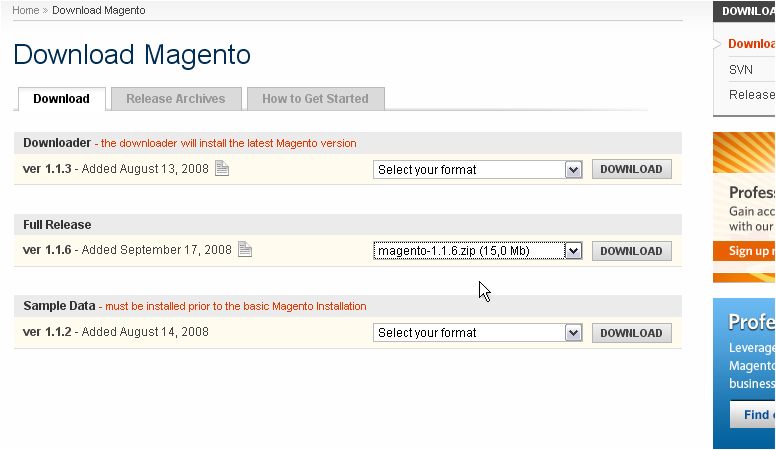The image size is (776, 450).
Task: Click the red Download sidebar link
Action: tap(751, 44)
